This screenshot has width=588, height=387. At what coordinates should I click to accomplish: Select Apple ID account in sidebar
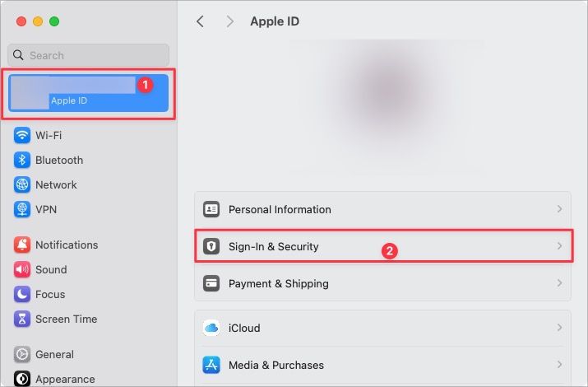[x=89, y=93]
